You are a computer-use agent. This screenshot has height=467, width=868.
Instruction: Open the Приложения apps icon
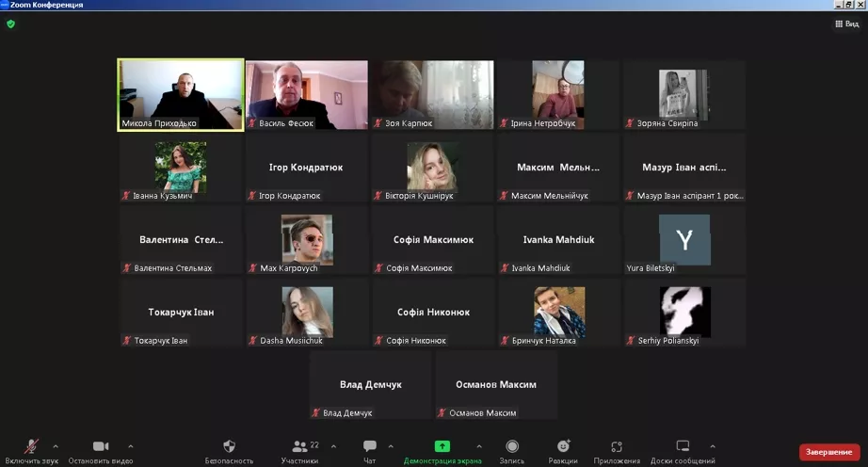[617, 446]
